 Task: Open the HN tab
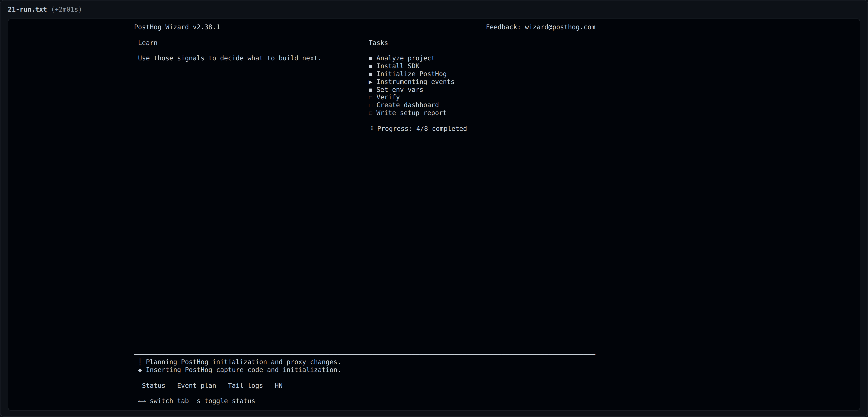279,385
